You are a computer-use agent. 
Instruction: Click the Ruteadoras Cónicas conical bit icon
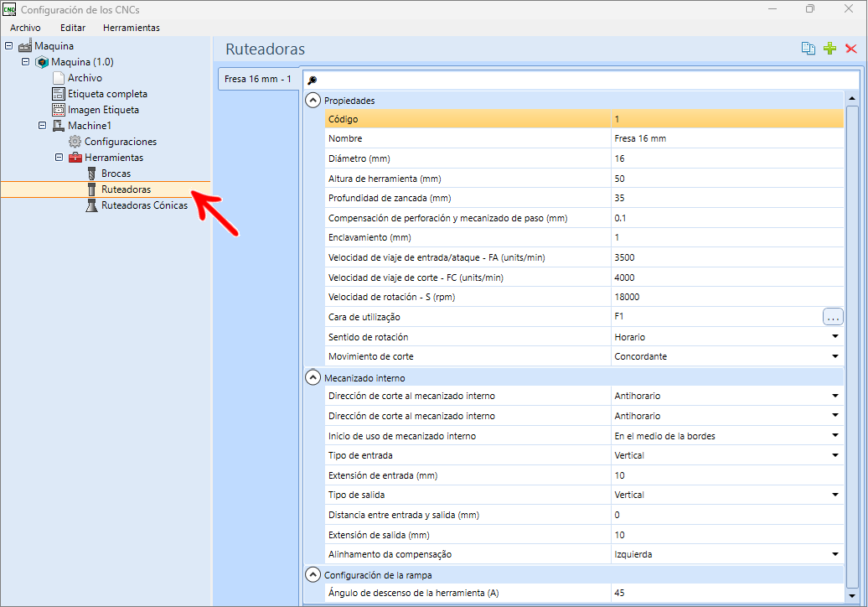[x=92, y=205]
